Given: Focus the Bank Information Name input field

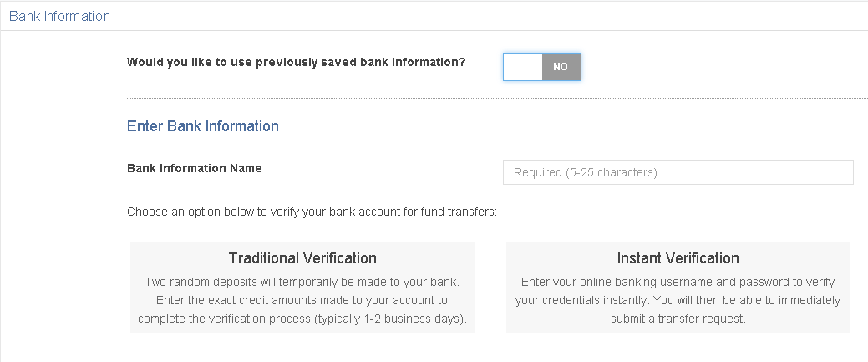Looking at the screenshot, I should (678, 172).
